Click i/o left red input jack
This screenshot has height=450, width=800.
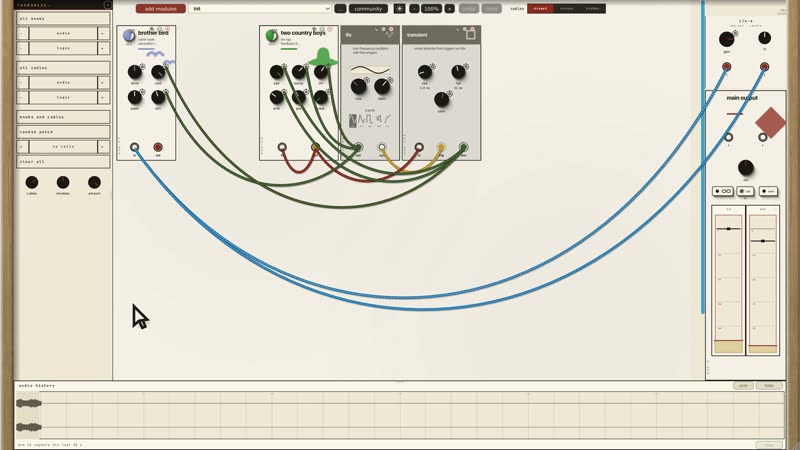(727, 67)
